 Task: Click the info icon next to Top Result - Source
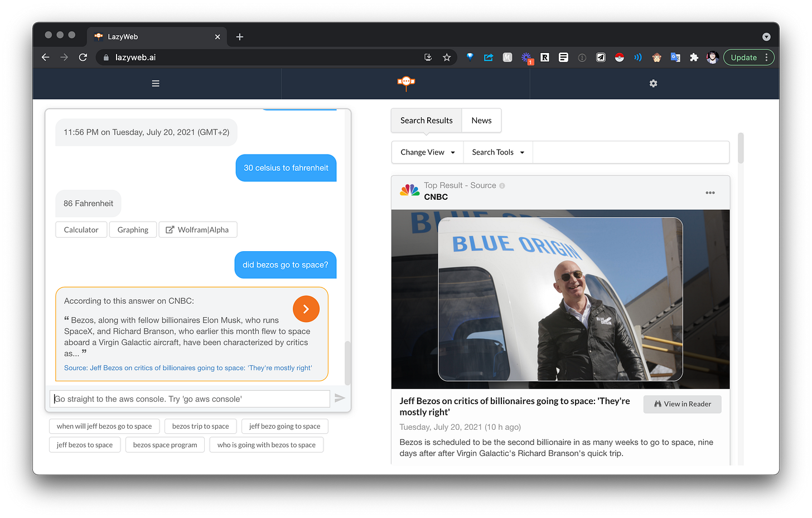pos(502,186)
